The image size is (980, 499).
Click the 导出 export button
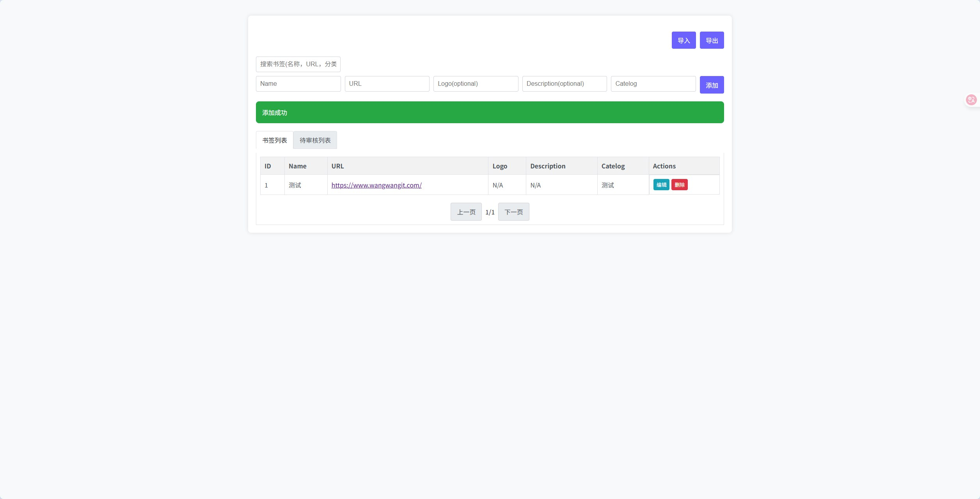point(712,40)
